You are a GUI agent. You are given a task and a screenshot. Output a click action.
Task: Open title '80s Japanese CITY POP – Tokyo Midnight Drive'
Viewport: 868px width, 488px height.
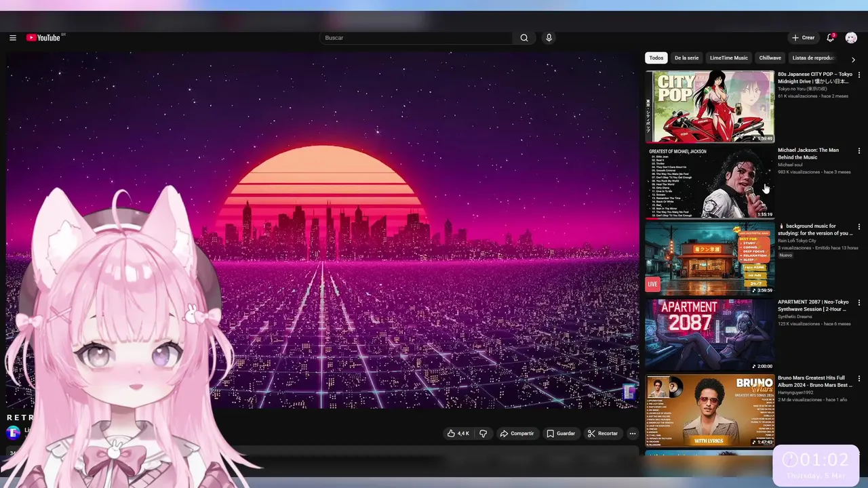[x=815, y=78]
